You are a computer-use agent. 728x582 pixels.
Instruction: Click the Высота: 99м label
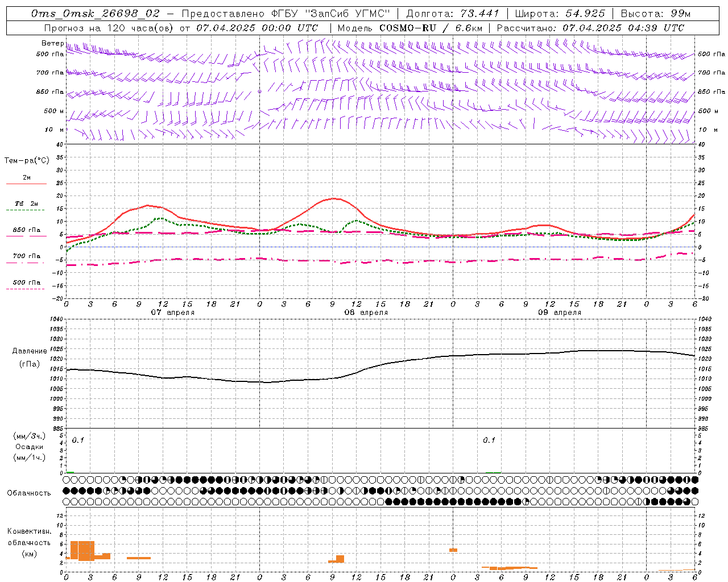point(656,13)
